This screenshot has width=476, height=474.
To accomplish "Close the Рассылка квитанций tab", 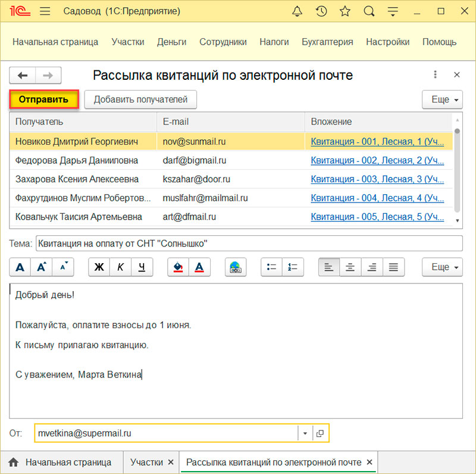I will [369, 462].
